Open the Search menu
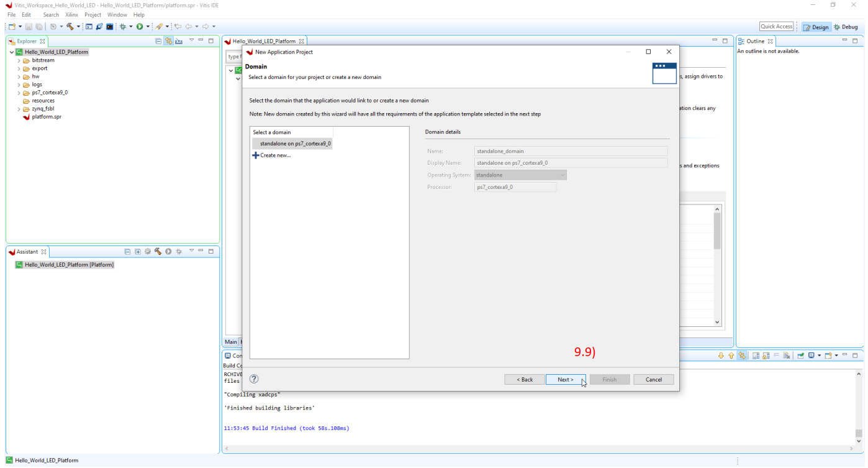The width and height of the screenshot is (868, 468). [x=51, y=15]
